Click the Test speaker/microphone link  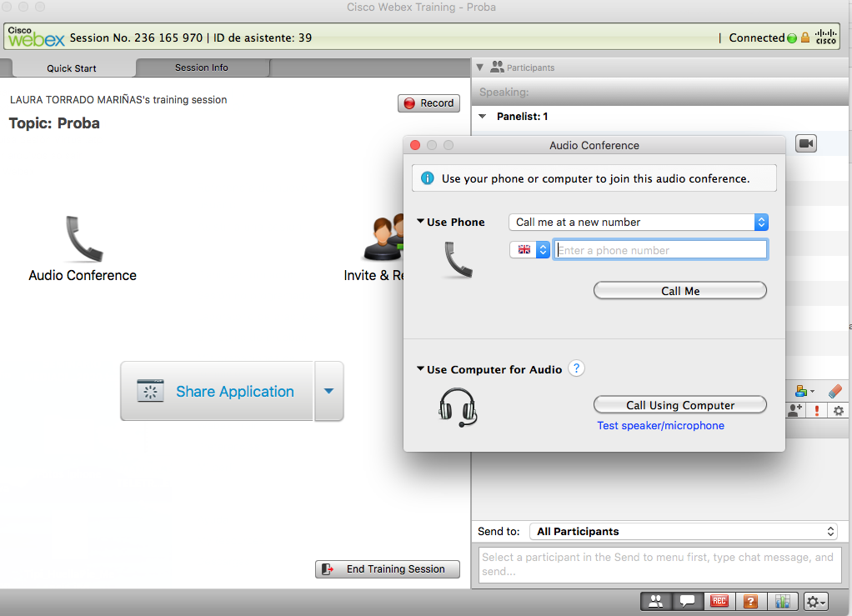tap(660, 426)
